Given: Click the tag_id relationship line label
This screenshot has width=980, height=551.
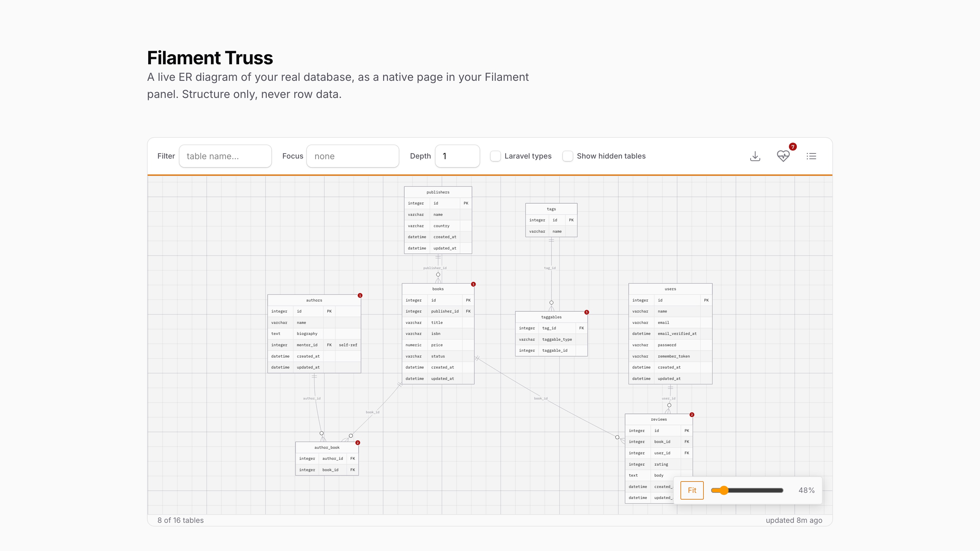Looking at the screenshot, I should (x=550, y=268).
